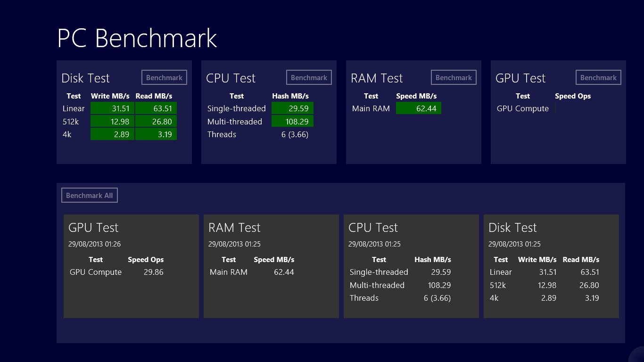Select the green 512k read 26.80 cell
This screenshot has width=644, height=362.
pos(156,122)
